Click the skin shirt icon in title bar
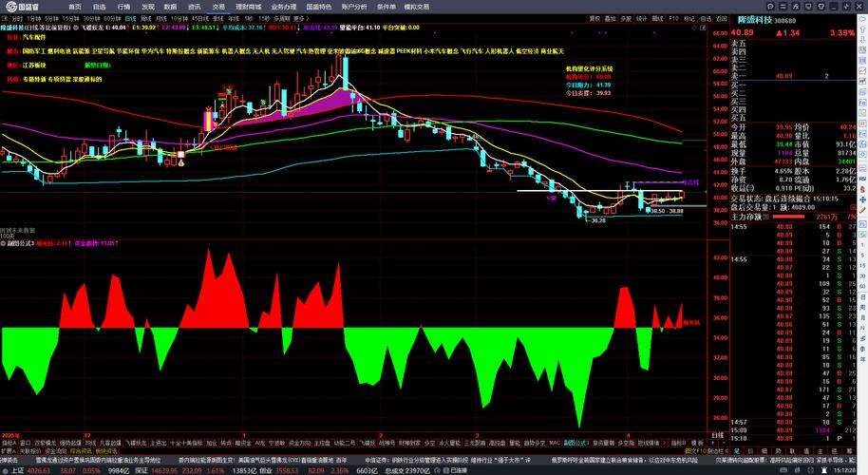Screen dimensions: 868x475 [x=821, y=6]
